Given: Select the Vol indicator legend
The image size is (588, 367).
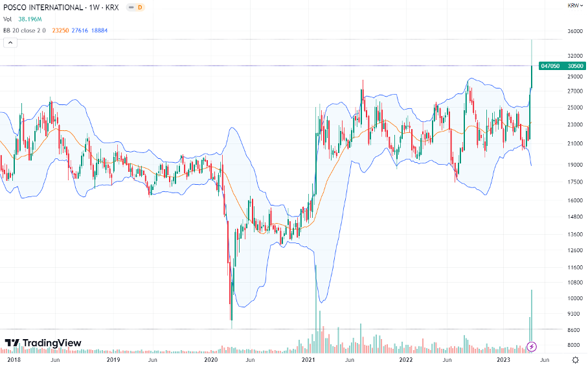Looking at the screenshot, I should [7, 19].
